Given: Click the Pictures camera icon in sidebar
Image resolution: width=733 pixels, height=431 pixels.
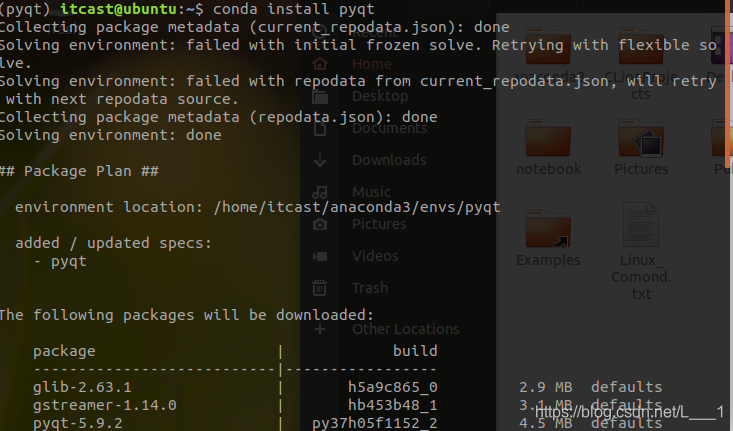Looking at the screenshot, I should tap(320, 224).
